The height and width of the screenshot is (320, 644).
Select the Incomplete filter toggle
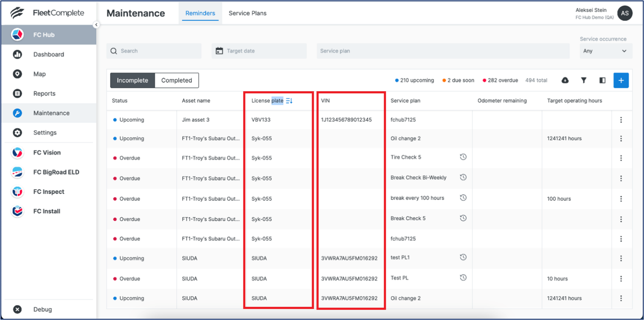click(132, 80)
